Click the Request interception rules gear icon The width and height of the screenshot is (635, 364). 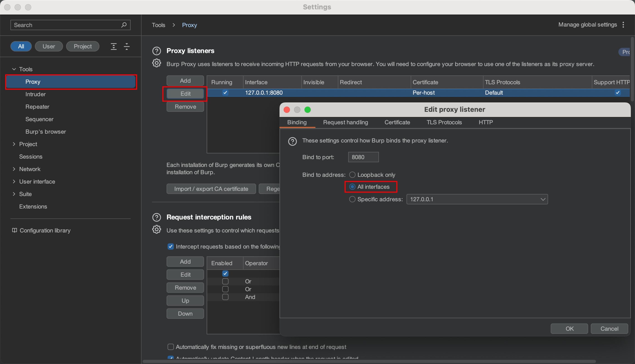click(156, 229)
